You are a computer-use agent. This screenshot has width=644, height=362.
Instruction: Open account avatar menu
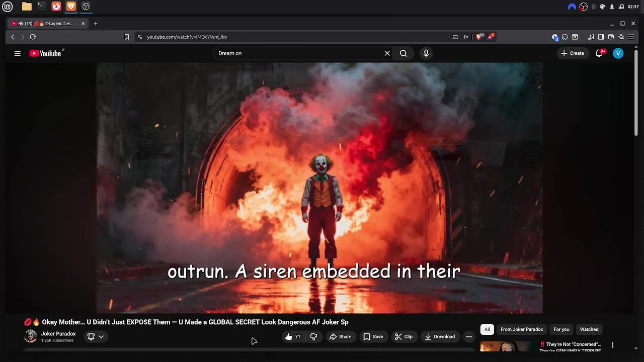pyautogui.click(x=618, y=53)
